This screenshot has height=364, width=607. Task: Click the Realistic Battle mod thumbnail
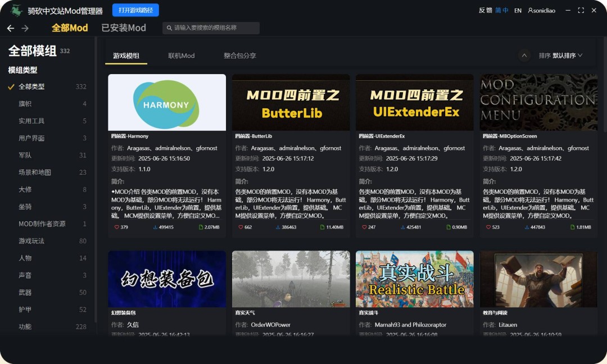[414, 279]
